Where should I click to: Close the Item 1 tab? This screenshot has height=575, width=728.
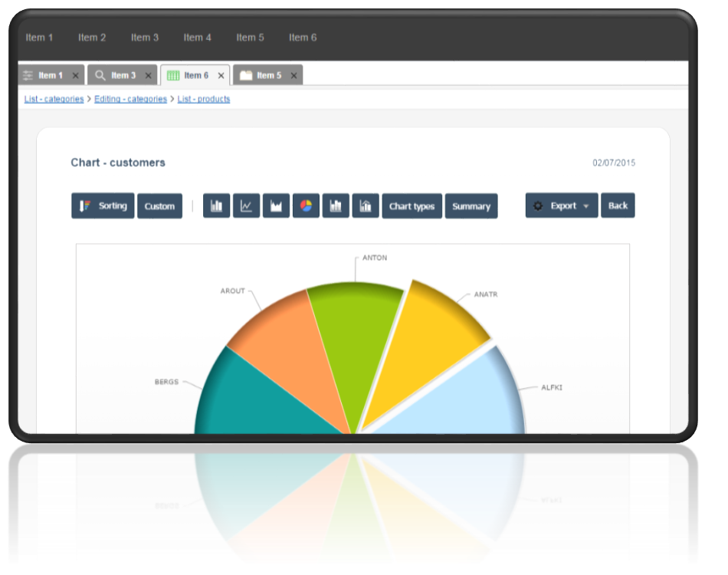[75, 76]
